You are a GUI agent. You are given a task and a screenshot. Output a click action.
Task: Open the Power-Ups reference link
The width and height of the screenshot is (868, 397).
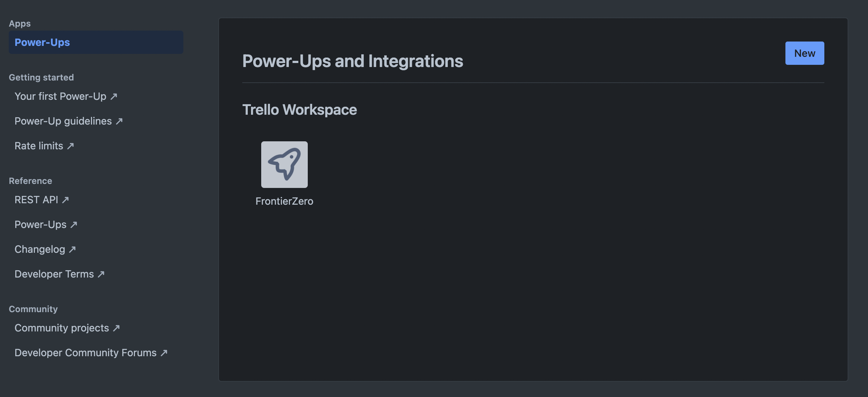(40, 224)
